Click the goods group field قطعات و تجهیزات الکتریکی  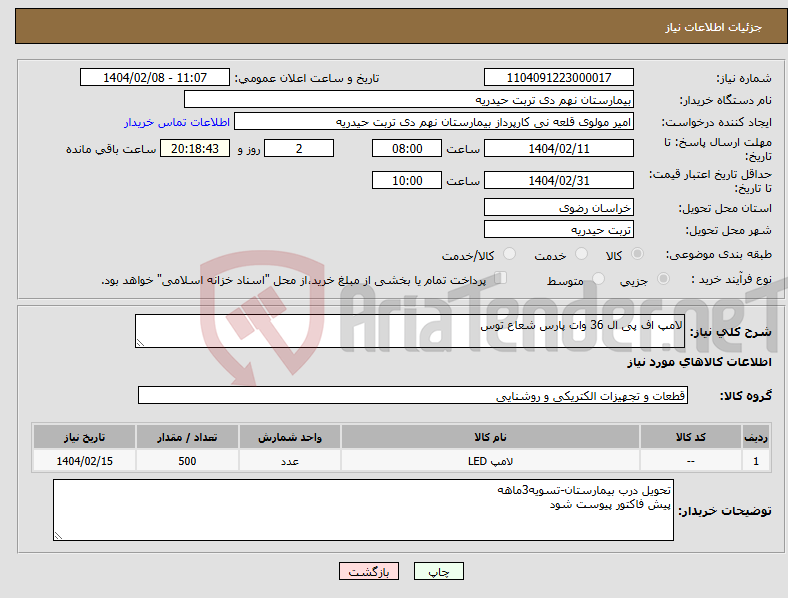pos(413,395)
